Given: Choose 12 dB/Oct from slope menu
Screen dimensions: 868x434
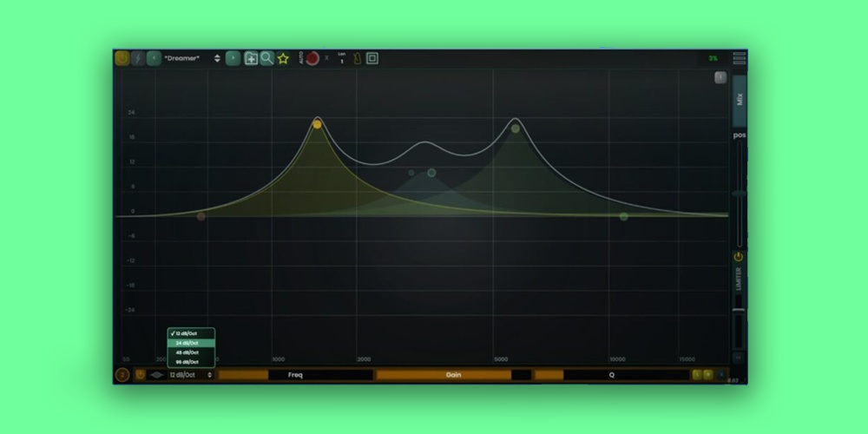Looking at the screenshot, I should tap(191, 334).
